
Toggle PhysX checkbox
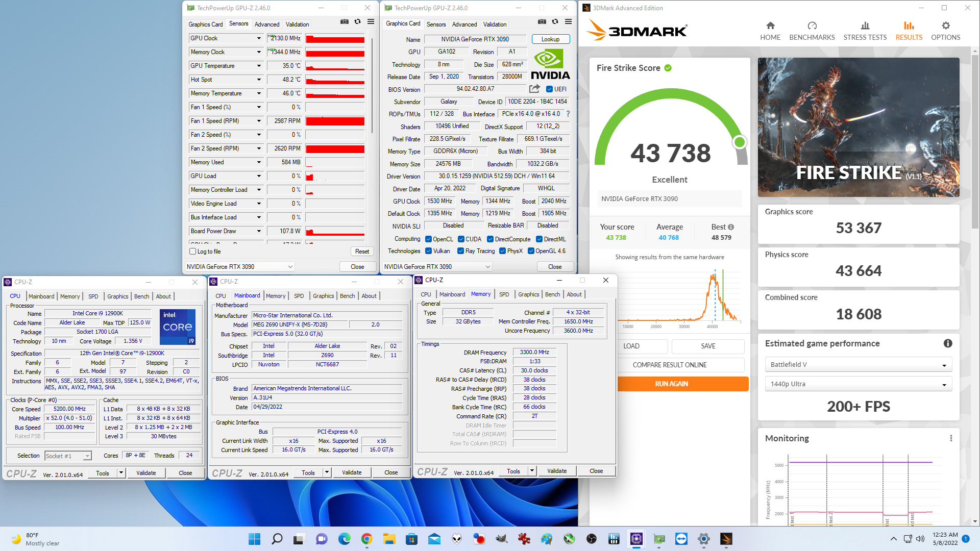pos(503,251)
